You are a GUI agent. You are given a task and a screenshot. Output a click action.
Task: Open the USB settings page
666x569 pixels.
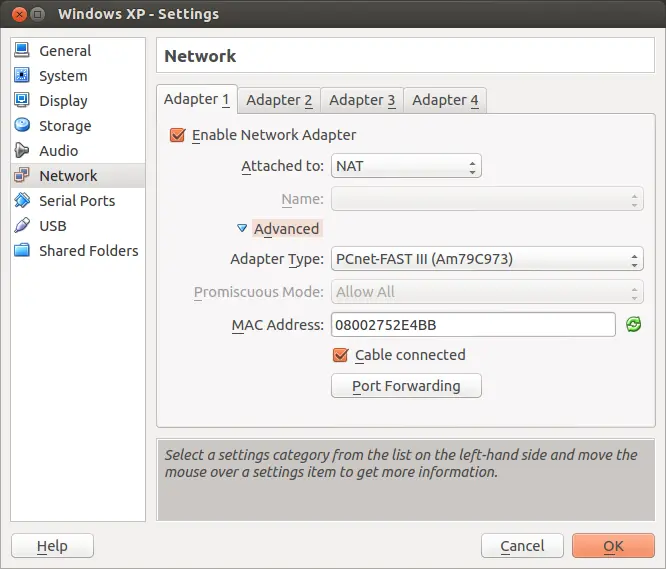(x=78, y=226)
